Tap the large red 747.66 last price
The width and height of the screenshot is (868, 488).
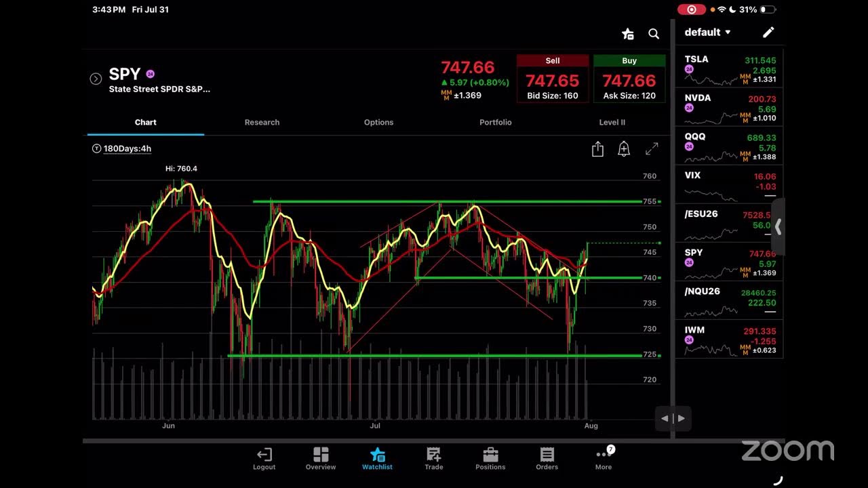point(468,68)
